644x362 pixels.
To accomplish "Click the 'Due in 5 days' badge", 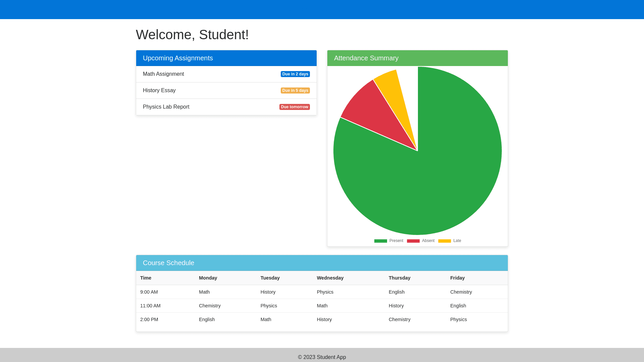I will pyautogui.click(x=295, y=90).
